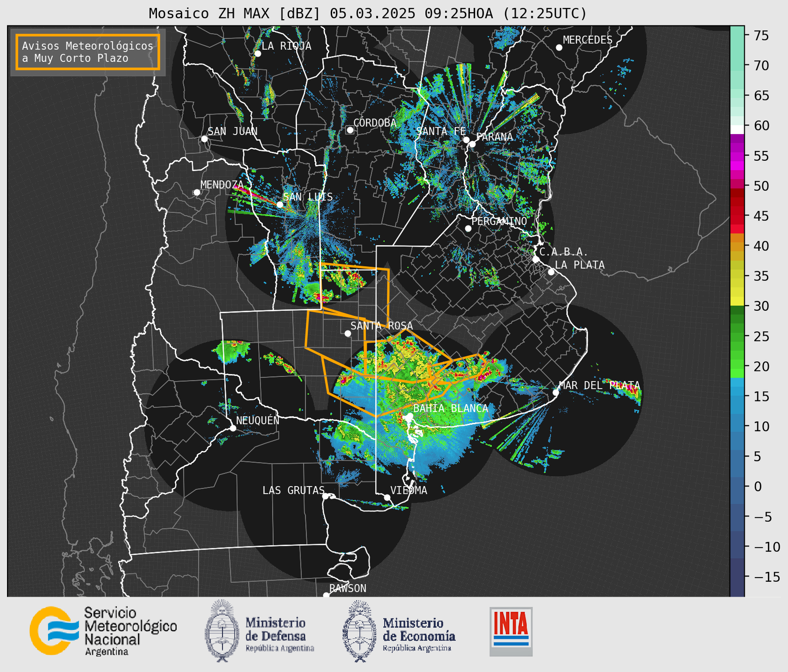
Task: Click the orange 40 dBZ colorbar swatch
Action: click(737, 246)
